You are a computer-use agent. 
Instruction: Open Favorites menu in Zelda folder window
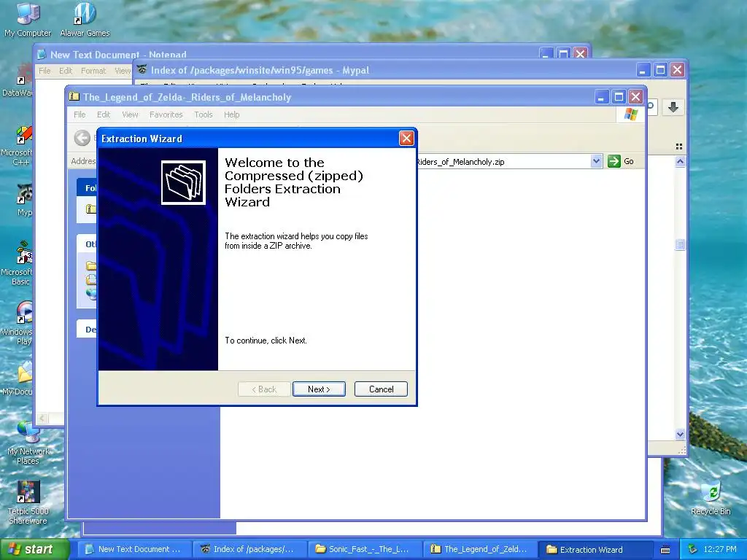(166, 114)
